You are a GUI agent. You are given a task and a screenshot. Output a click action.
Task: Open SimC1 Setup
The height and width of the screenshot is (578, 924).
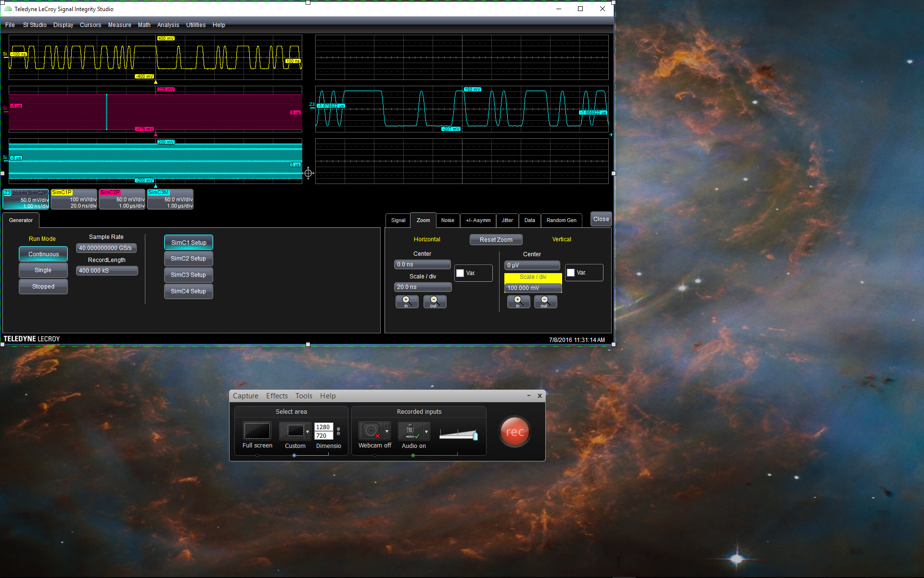click(189, 242)
